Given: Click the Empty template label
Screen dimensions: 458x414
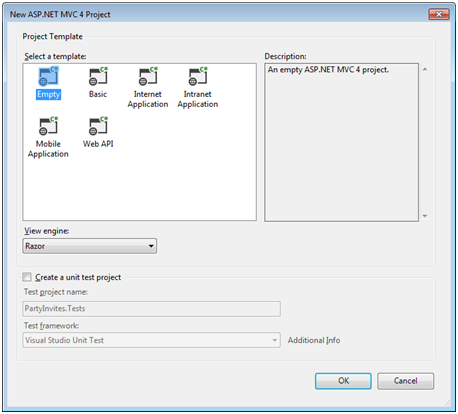Looking at the screenshot, I should pos(48,94).
